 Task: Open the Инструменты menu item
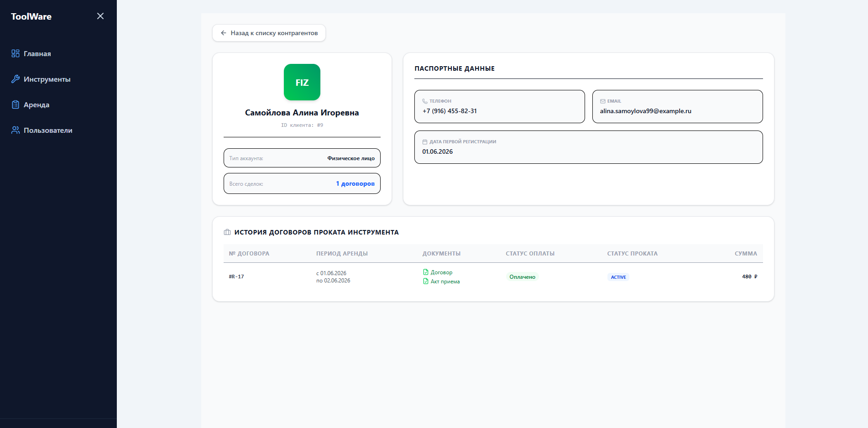coord(47,79)
